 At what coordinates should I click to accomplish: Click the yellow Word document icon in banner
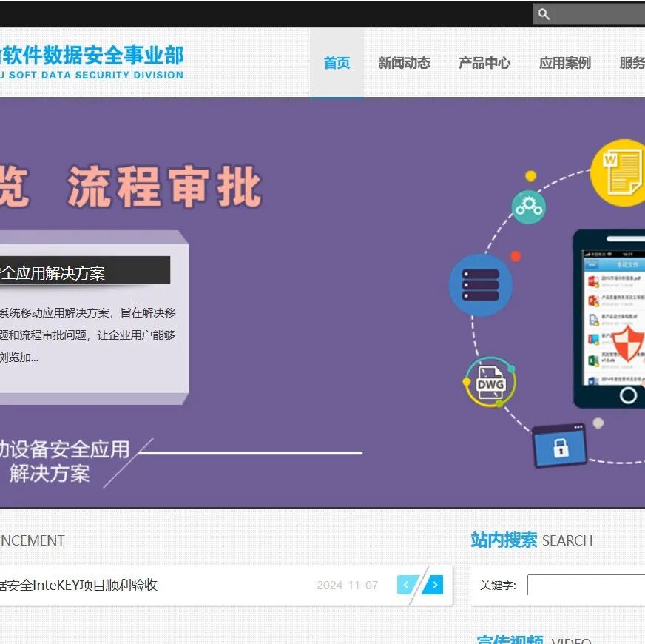pos(619,172)
